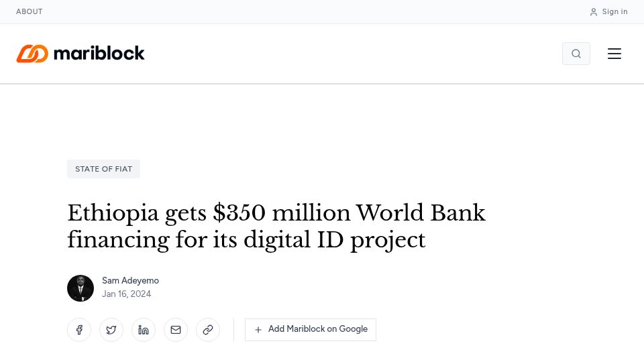Click the Mariblock logo
644x362 pixels.
(80, 54)
